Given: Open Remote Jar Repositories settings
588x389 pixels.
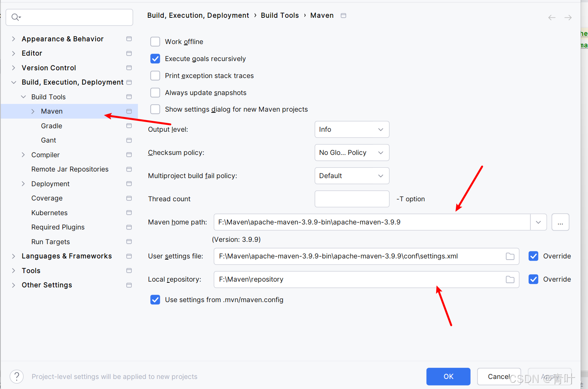Looking at the screenshot, I should coord(70,169).
